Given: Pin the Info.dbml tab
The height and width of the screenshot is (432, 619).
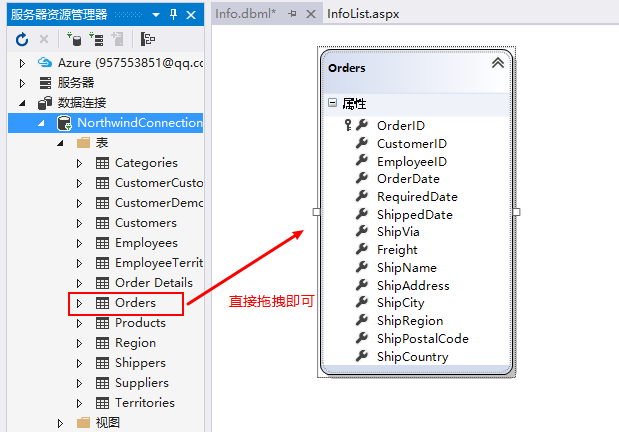Looking at the screenshot, I should pos(293,14).
